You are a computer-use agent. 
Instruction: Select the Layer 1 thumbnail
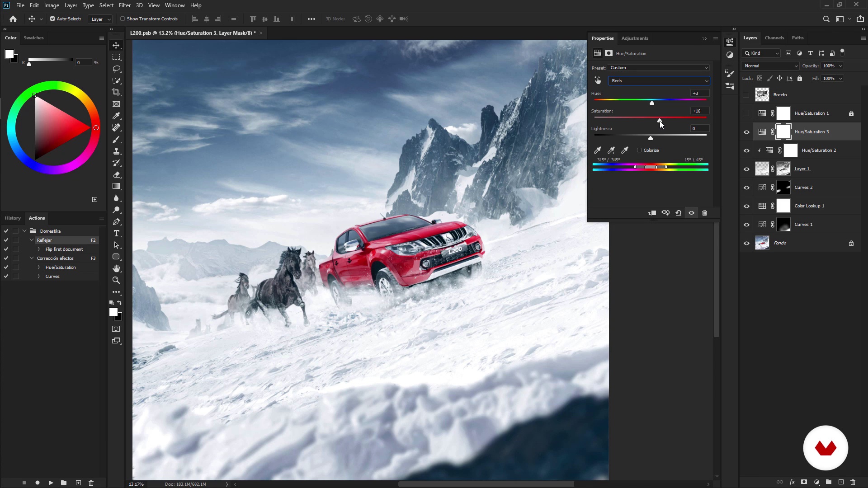point(762,169)
